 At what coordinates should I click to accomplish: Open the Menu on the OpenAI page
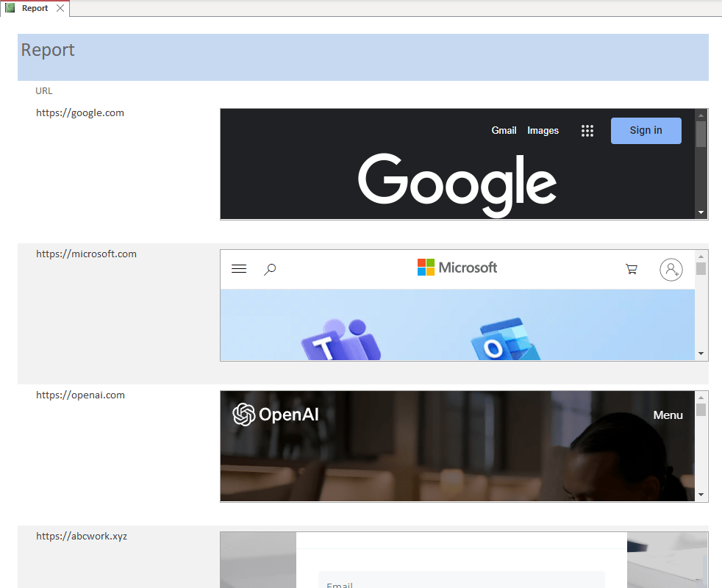point(668,415)
